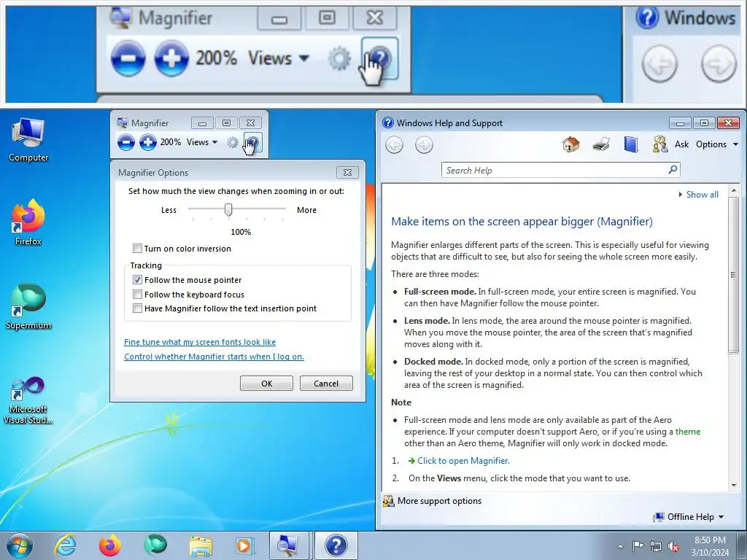Image resolution: width=747 pixels, height=560 pixels.
Task: Select Microsoft Visual Studio desktop shortcut
Action: (x=28, y=400)
